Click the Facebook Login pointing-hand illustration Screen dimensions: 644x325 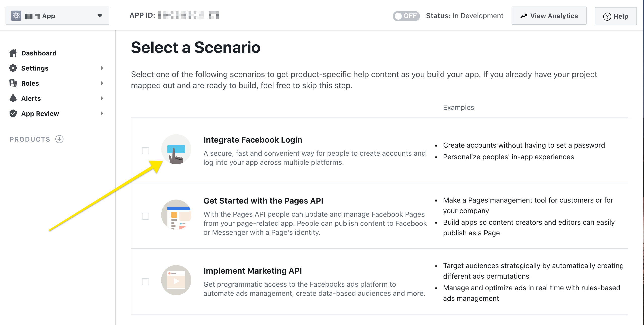pyautogui.click(x=176, y=149)
